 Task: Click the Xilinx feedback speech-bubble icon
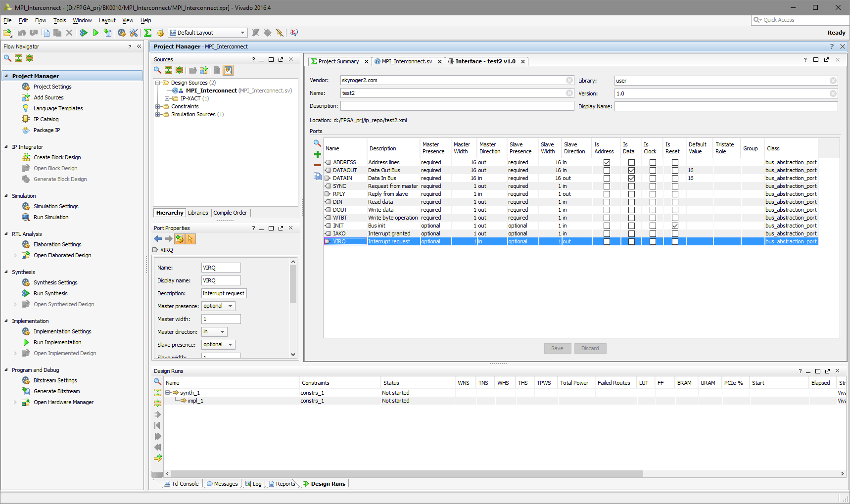point(294,33)
